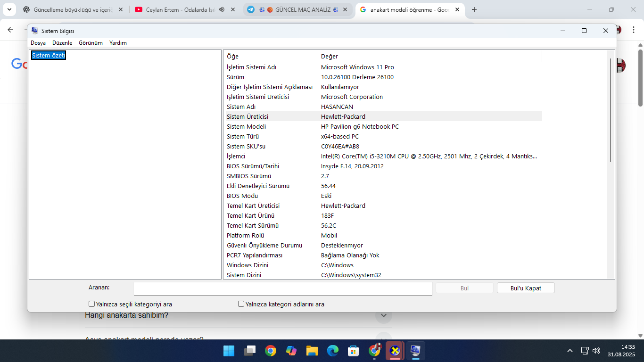Close the Ceylan Ertem YouTube tab
Viewport: 644px width, 362px height.
point(233,9)
